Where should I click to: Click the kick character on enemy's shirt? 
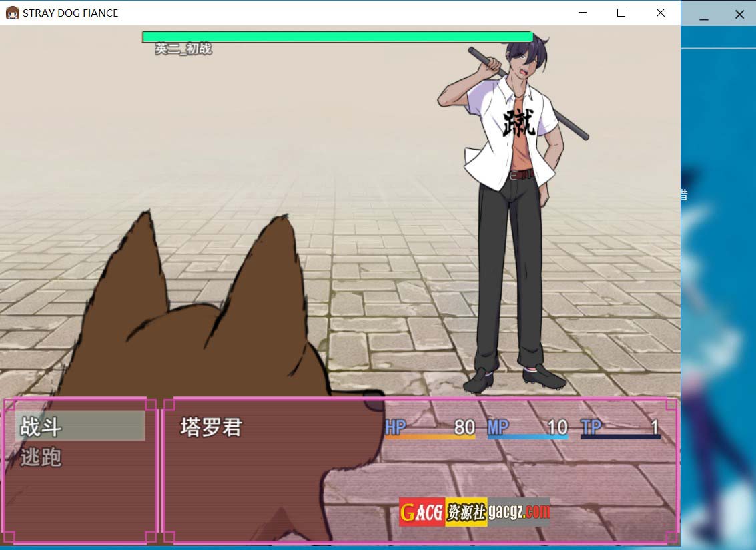(519, 123)
